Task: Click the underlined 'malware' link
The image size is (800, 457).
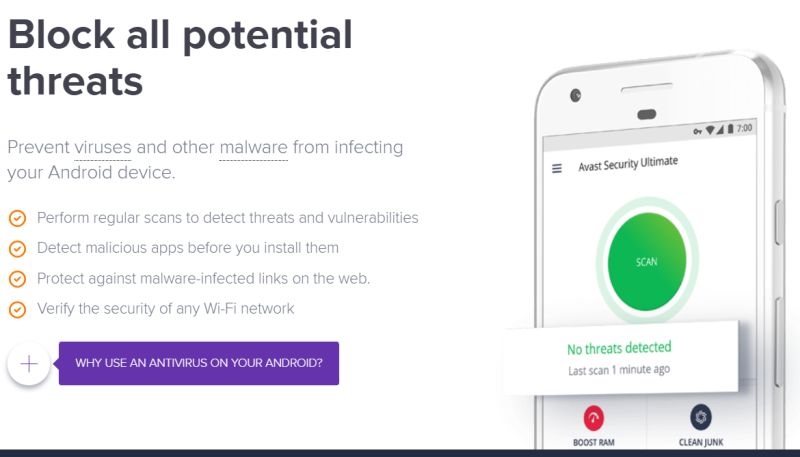Action: click(253, 148)
